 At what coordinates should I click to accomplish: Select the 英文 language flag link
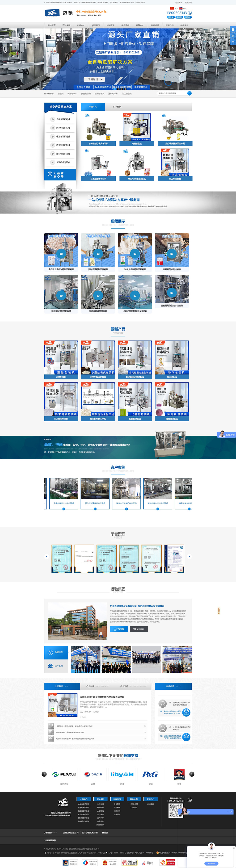pyautogui.click(x=183, y=8)
